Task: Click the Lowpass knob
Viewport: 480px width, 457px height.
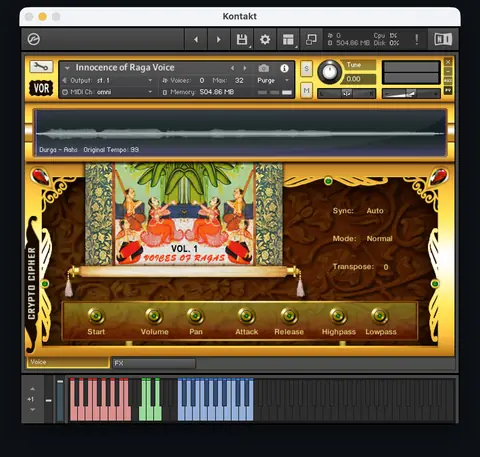Action: click(380, 315)
